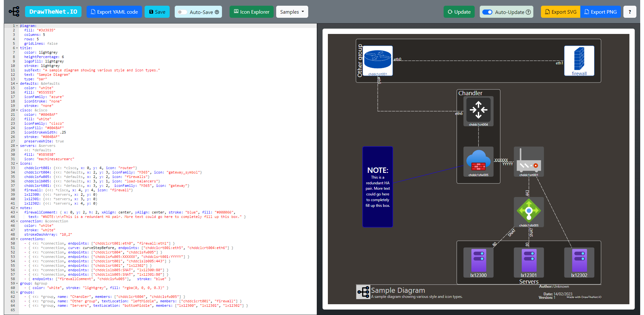Collapse the servers section on line 28
The image size is (644, 315).
[17, 146]
